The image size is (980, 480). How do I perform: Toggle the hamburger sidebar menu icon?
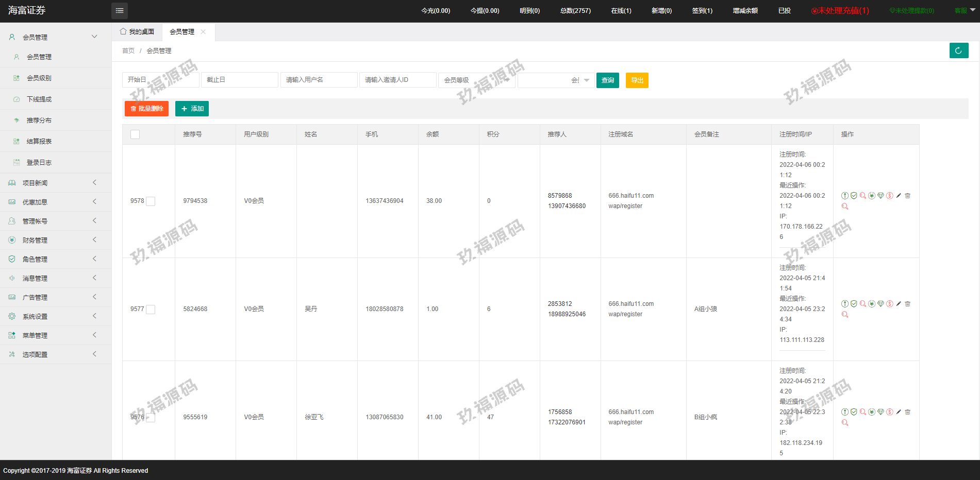click(120, 11)
